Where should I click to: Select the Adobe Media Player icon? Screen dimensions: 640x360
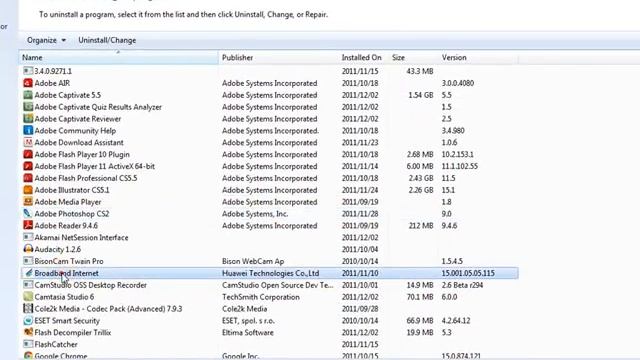[x=28, y=202]
